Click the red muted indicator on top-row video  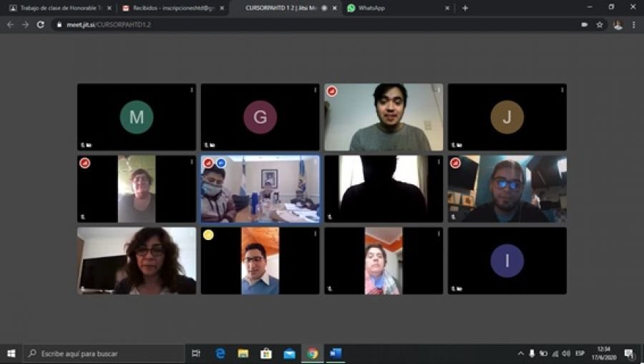click(332, 91)
